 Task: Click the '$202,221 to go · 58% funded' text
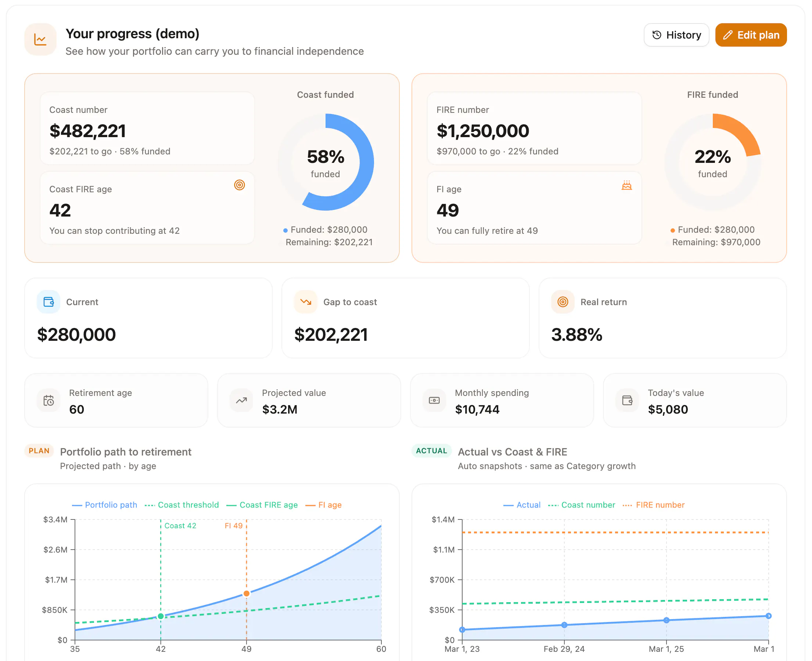tap(110, 151)
